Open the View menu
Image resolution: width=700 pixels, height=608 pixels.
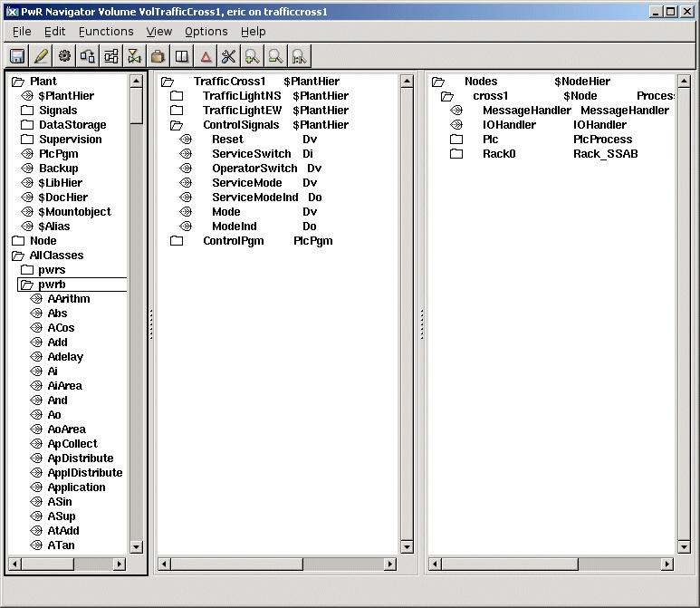click(159, 32)
